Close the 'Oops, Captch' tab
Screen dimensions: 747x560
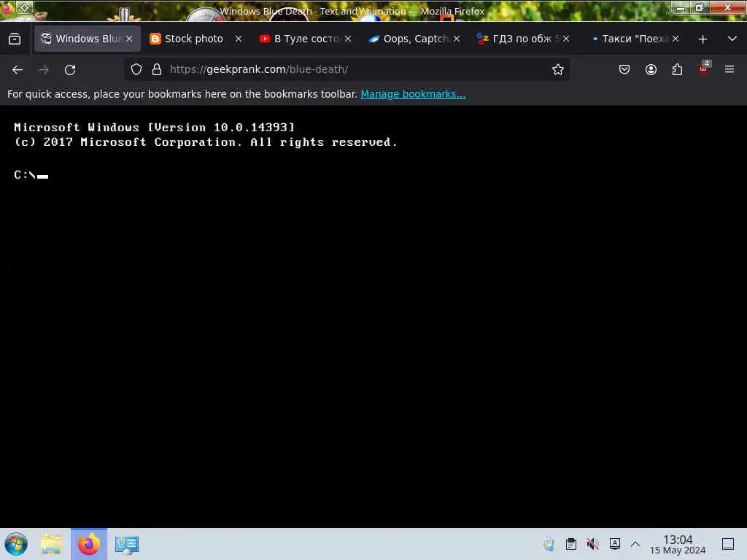coord(457,39)
